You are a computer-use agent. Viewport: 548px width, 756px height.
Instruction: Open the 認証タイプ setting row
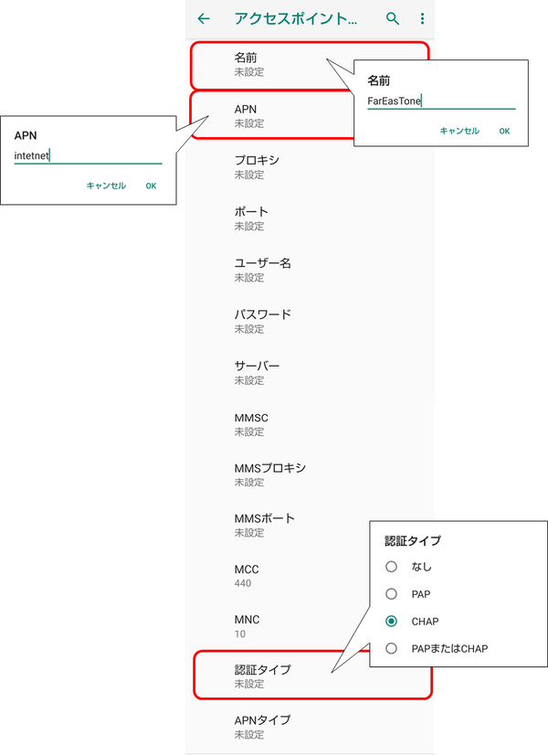pos(312,675)
